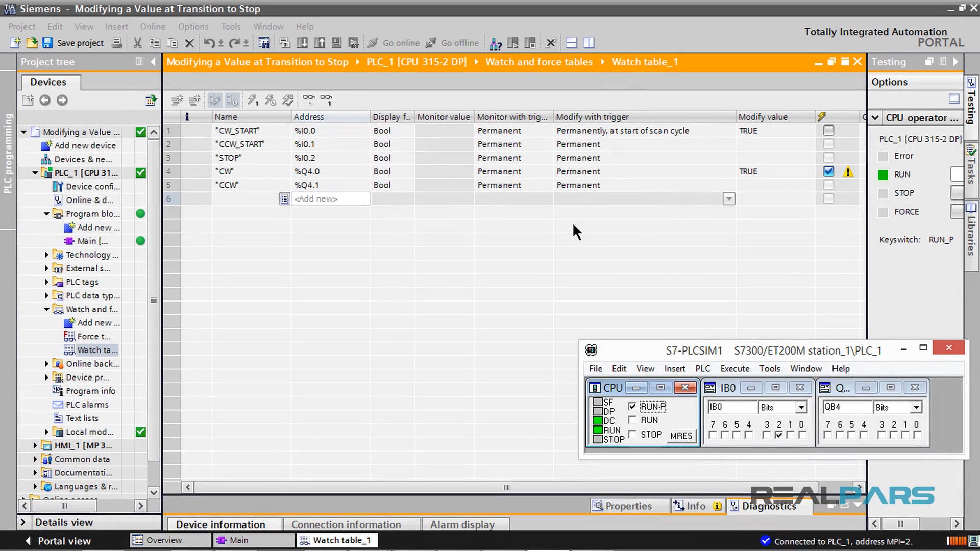This screenshot has height=551, width=980.
Task: Expand the PLC_1 CPU 315-2 DP tree node
Action: 35,173
